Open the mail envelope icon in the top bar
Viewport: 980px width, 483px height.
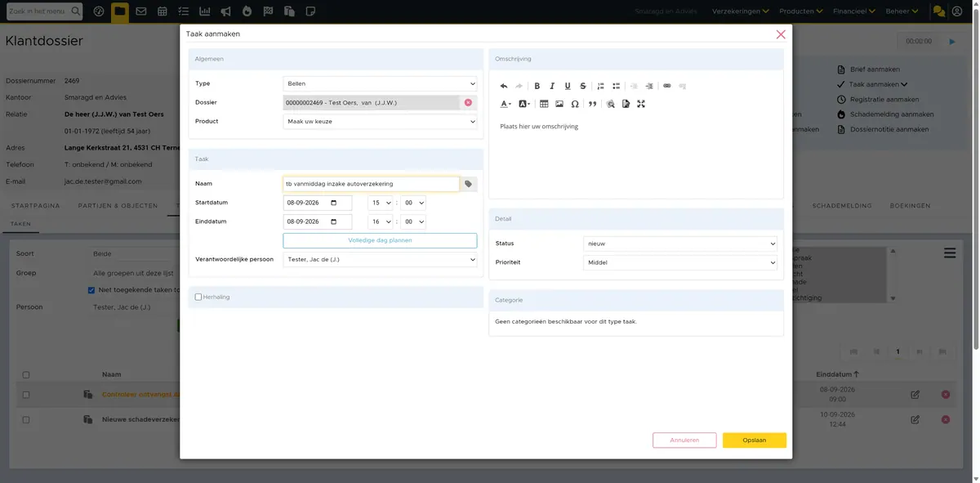(x=141, y=11)
